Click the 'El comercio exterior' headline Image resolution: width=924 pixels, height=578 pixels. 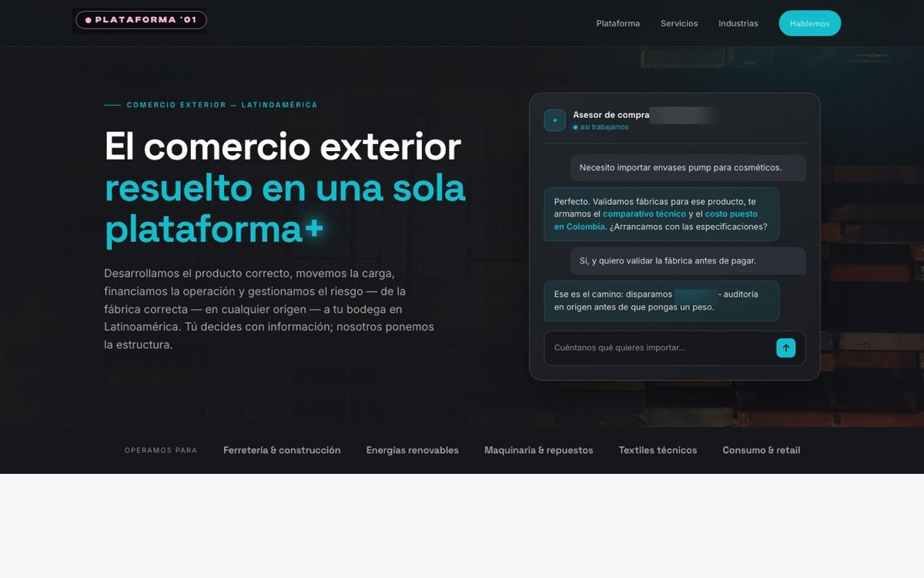283,146
